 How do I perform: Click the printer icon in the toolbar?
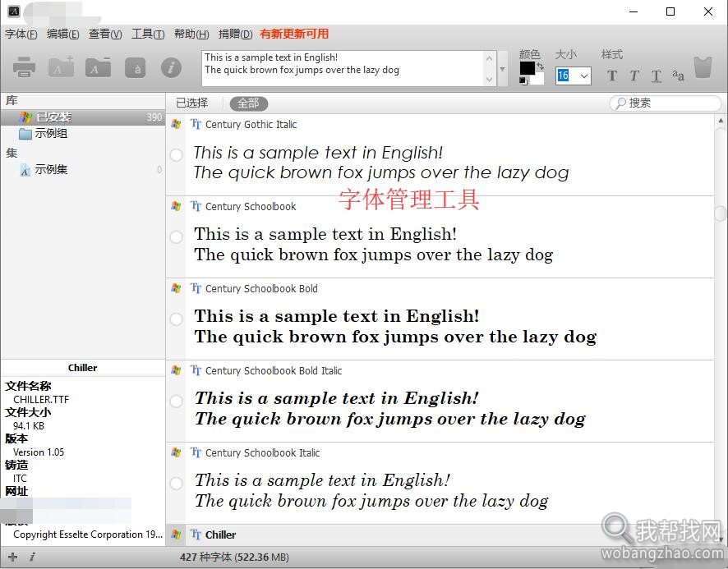pyautogui.click(x=24, y=67)
